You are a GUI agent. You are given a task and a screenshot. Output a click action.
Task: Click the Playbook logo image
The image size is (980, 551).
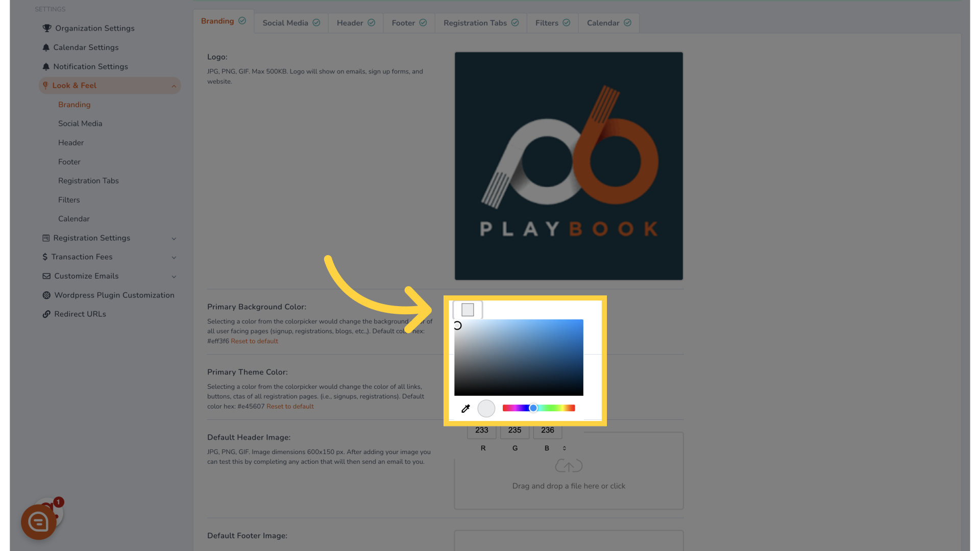click(x=569, y=166)
